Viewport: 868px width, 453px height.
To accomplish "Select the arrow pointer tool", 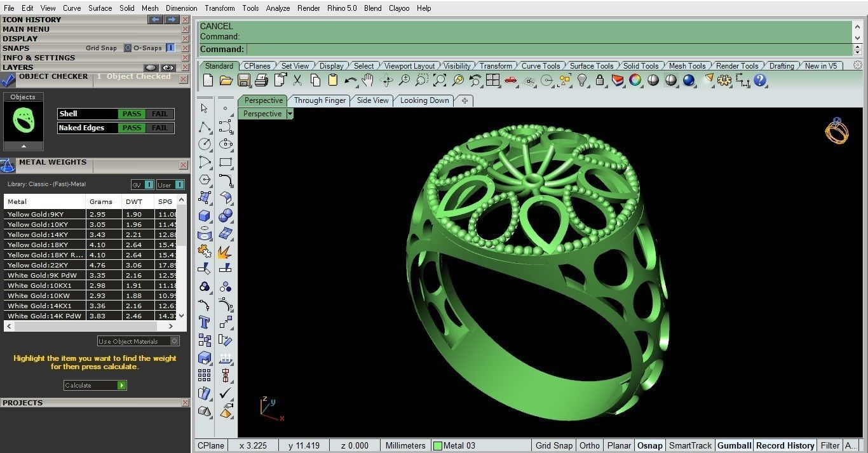I will click(205, 109).
